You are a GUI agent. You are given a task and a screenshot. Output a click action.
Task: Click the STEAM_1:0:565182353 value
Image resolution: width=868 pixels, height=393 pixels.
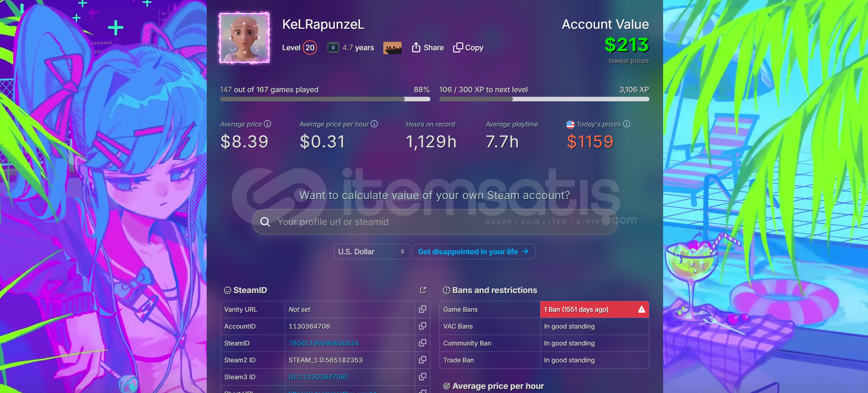(325, 360)
